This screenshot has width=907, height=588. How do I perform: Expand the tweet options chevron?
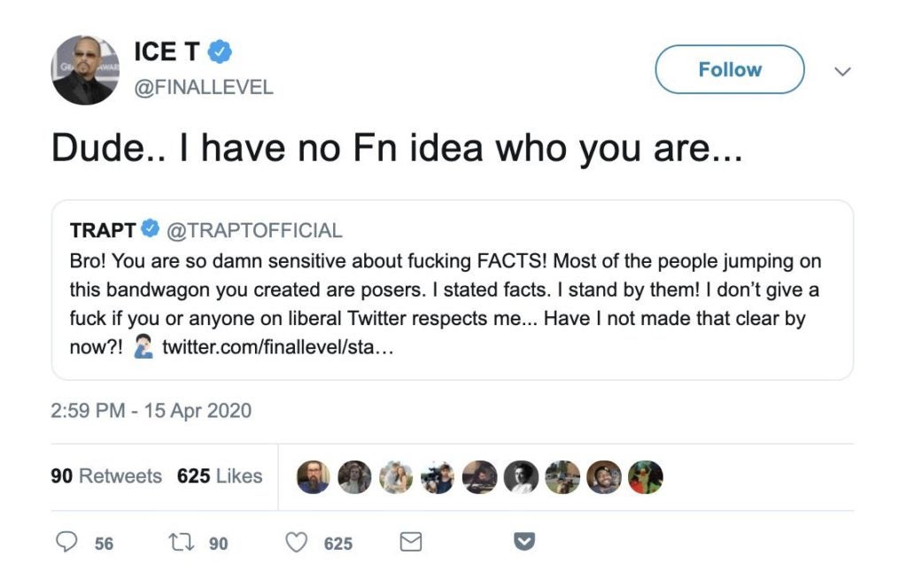842,71
